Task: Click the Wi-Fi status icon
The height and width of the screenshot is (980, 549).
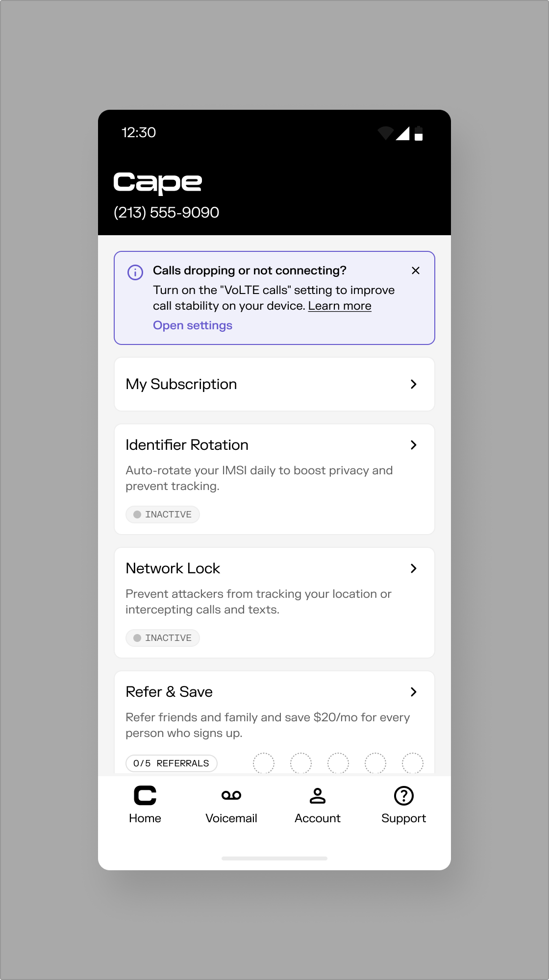Action: (386, 133)
